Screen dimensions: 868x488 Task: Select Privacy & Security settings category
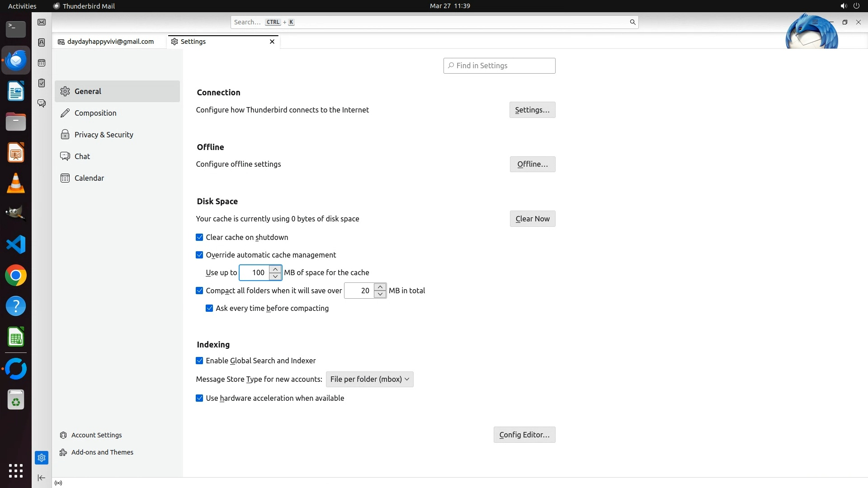click(104, 135)
